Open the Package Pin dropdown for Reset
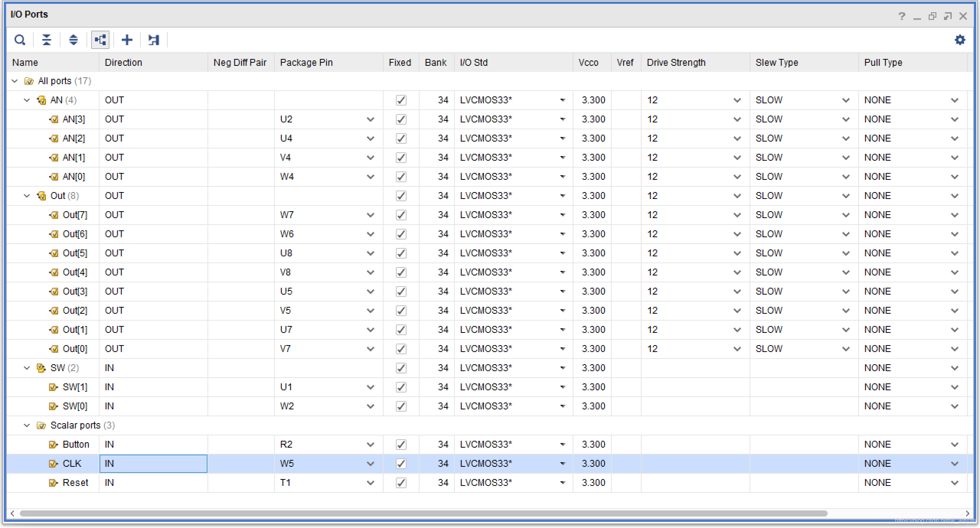 point(370,483)
